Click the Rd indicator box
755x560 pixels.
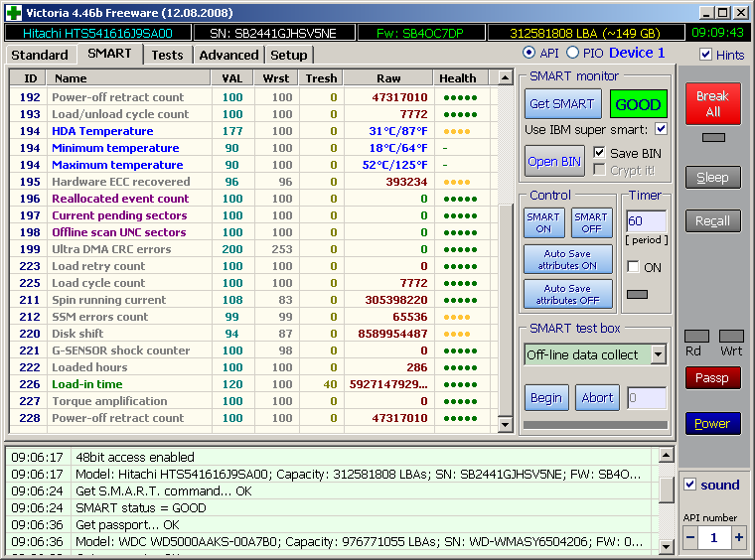pos(696,336)
